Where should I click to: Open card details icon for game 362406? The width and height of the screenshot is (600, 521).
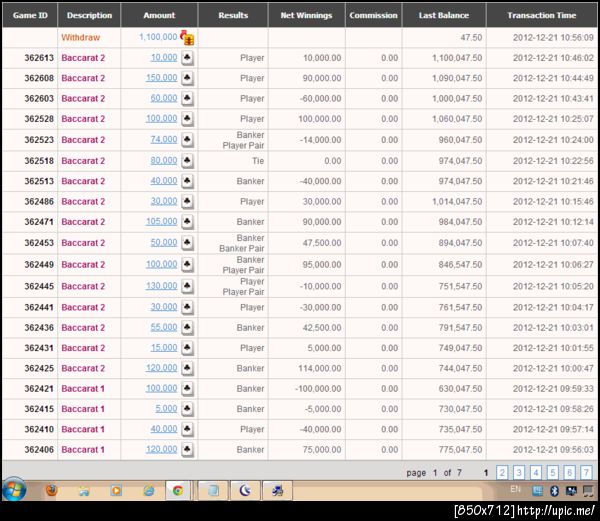coord(187,449)
